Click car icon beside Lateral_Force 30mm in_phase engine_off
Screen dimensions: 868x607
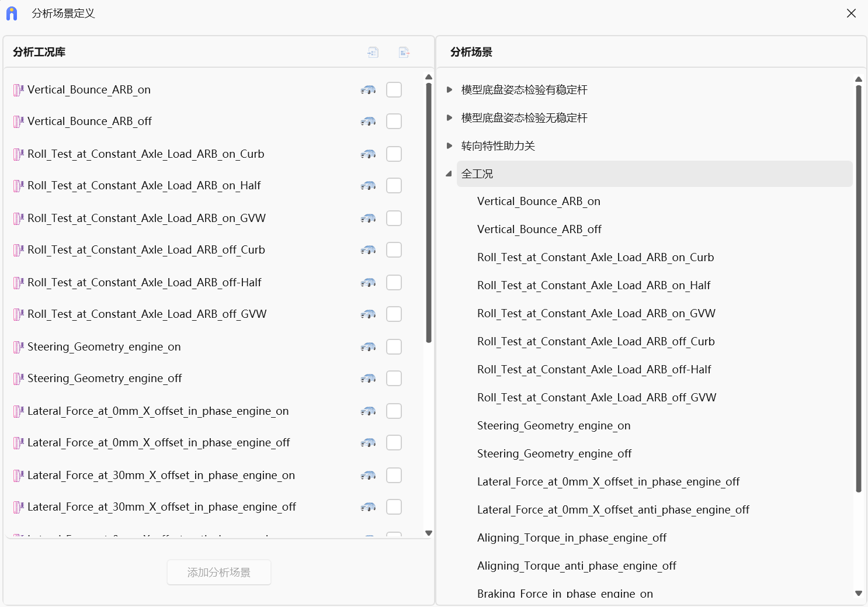coord(368,507)
